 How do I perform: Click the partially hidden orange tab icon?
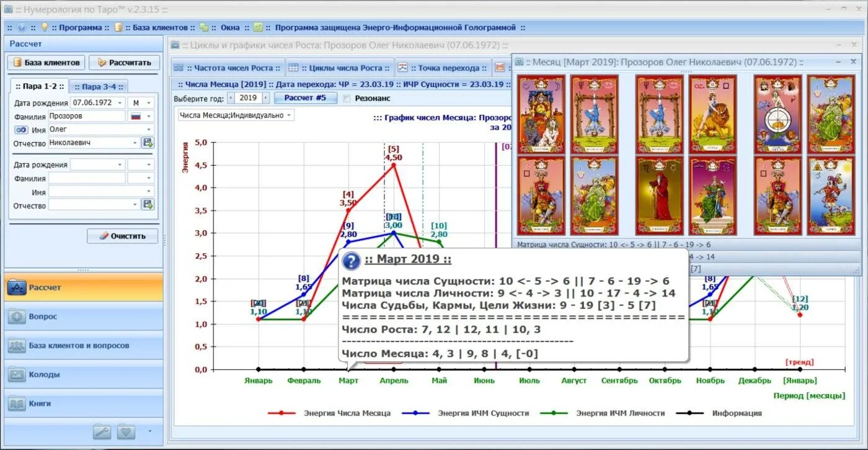[500, 68]
